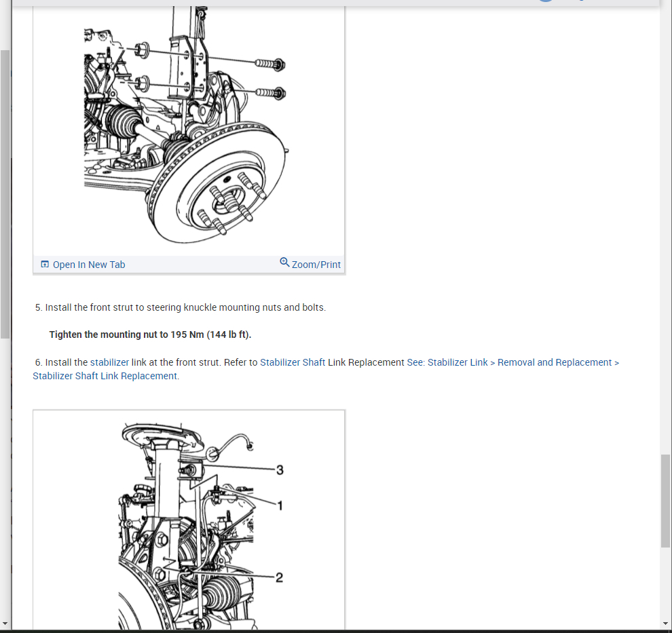Click the right scrollbar down arrow

[x=665, y=623]
